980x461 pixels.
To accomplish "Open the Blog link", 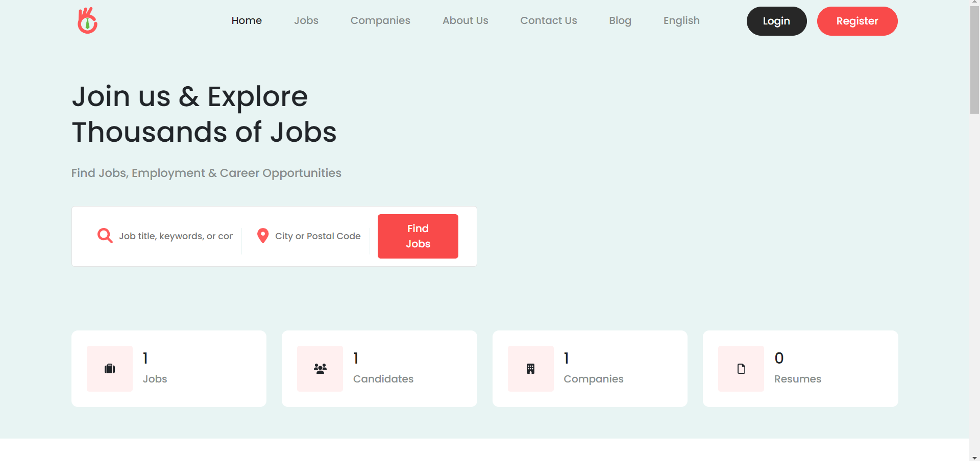I will 620,21.
